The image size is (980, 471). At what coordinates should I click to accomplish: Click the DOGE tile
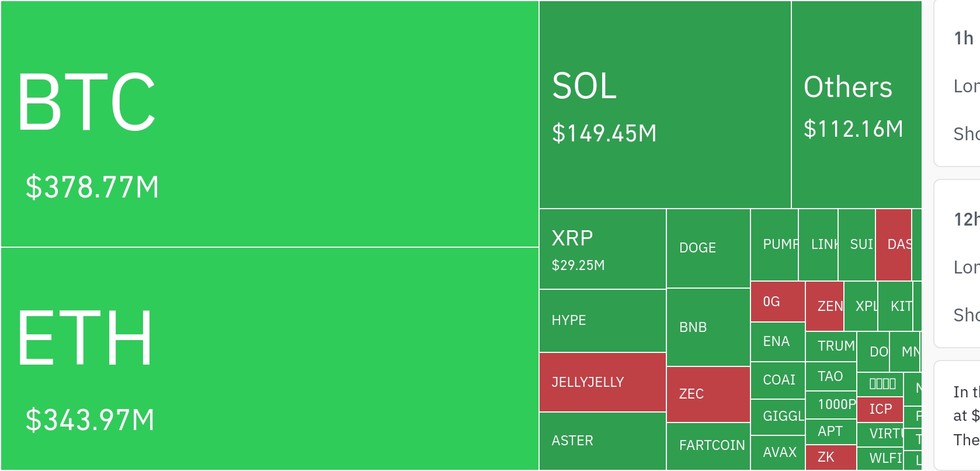[708, 248]
